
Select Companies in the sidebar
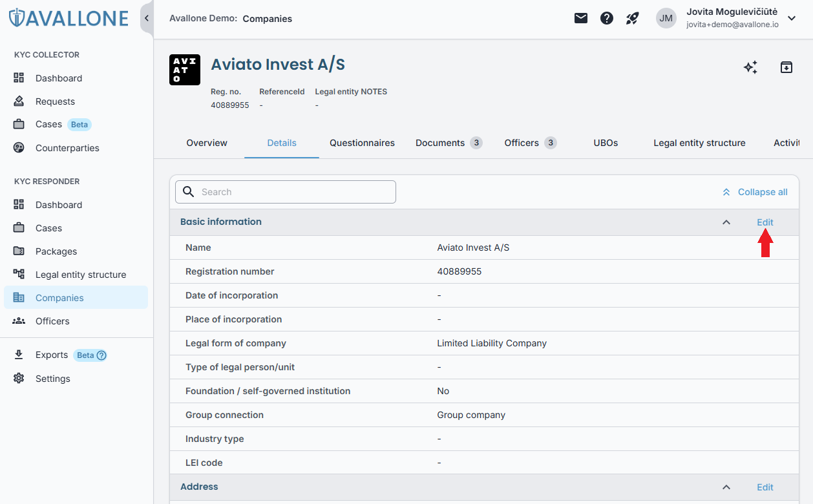click(76, 298)
